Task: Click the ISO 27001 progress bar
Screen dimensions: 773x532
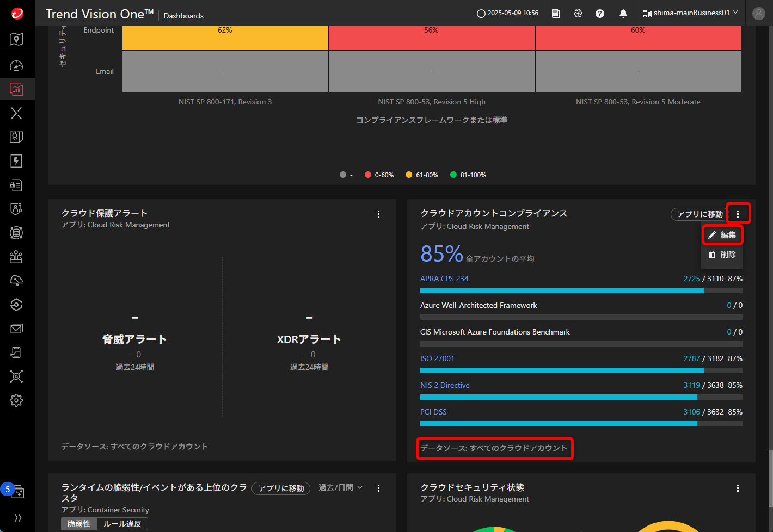Action: [581, 370]
